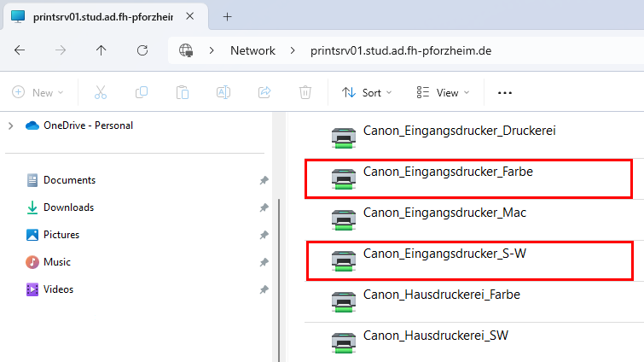Click the pin icon next to Videos
Viewport: 644px width, 362px height.
(264, 289)
